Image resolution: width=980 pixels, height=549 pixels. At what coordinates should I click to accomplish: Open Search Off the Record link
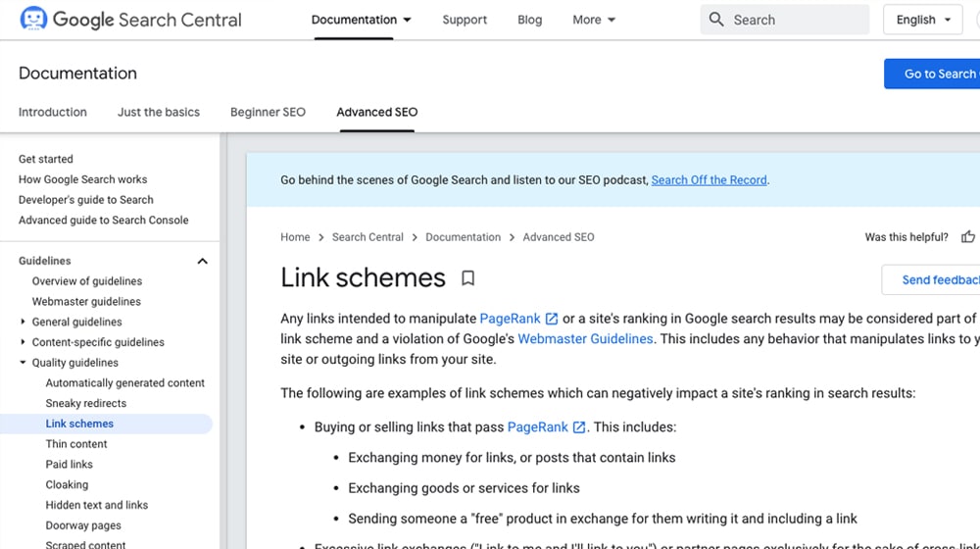tap(709, 180)
